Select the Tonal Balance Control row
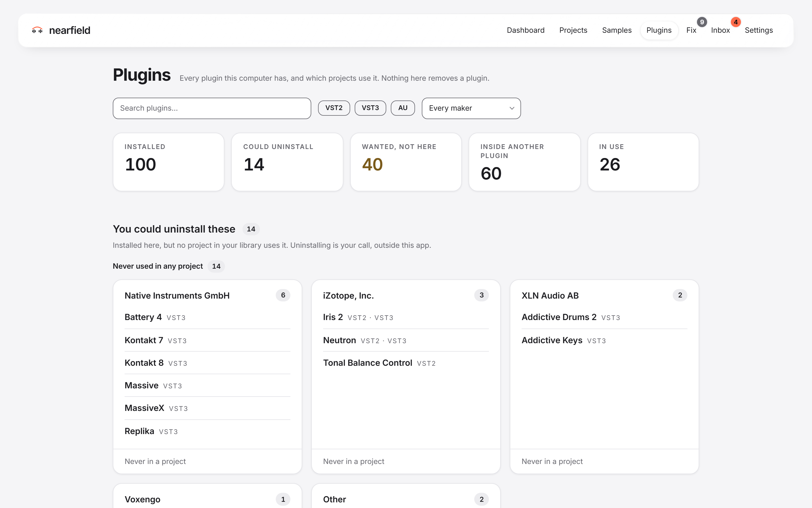This screenshot has width=812, height=508. [406, 363]
